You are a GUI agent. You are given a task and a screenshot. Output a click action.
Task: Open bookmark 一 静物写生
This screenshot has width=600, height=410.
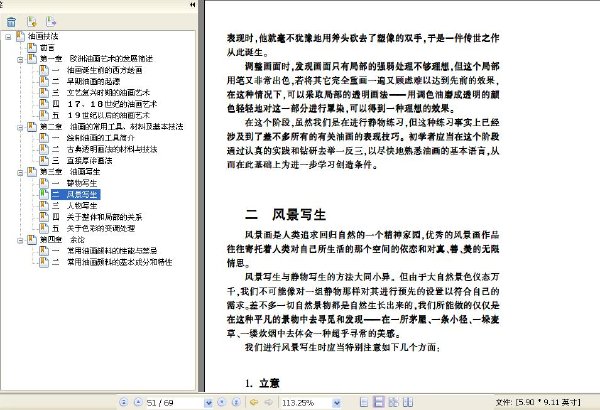click(75, 183)
